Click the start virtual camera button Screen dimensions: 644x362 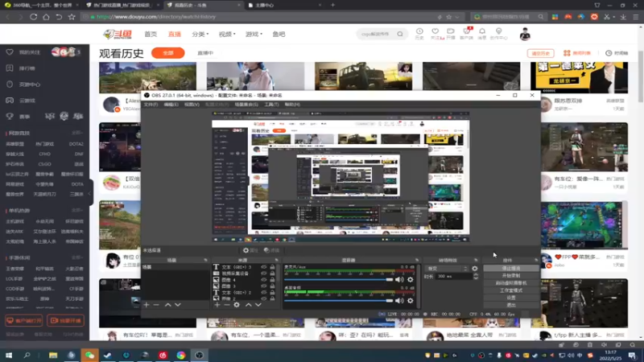click(511, 283)
